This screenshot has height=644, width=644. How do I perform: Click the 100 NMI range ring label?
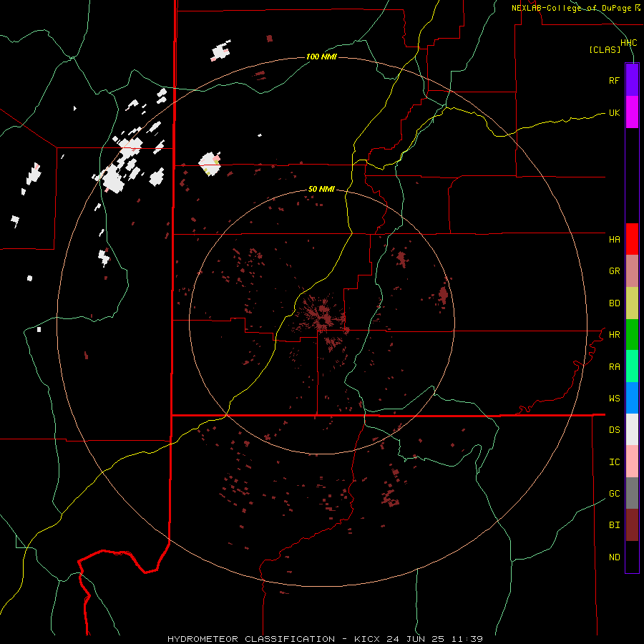(x=321, y=57)
